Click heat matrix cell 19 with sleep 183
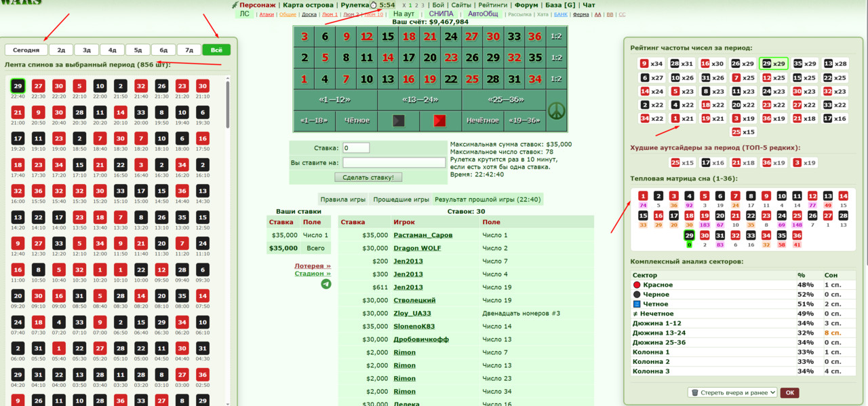 tap(705, 219)
